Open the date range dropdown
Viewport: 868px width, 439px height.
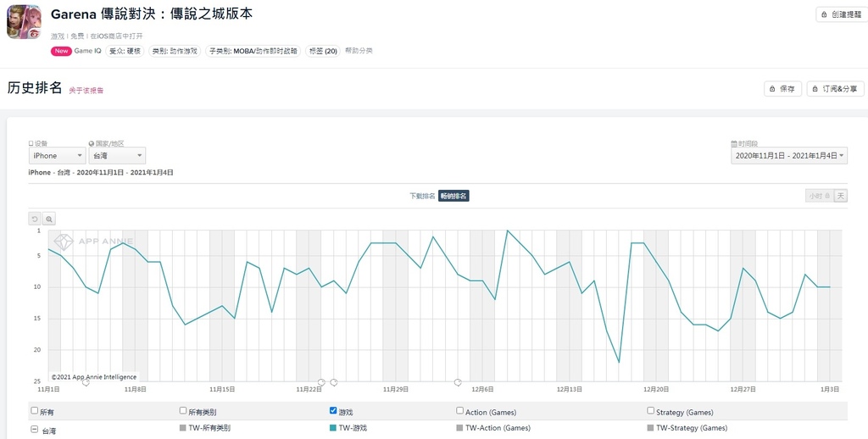(789, 156)
